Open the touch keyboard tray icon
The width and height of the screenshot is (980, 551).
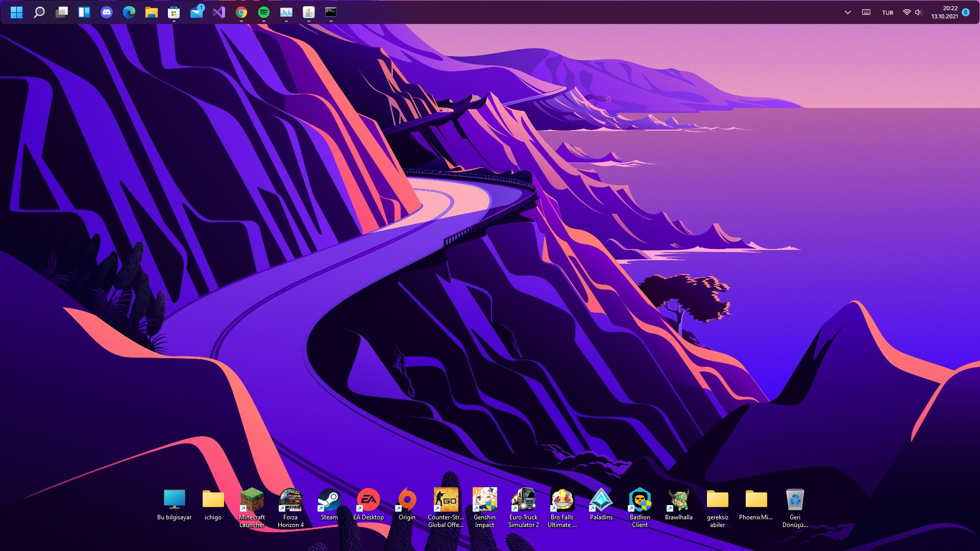point(866,12)
